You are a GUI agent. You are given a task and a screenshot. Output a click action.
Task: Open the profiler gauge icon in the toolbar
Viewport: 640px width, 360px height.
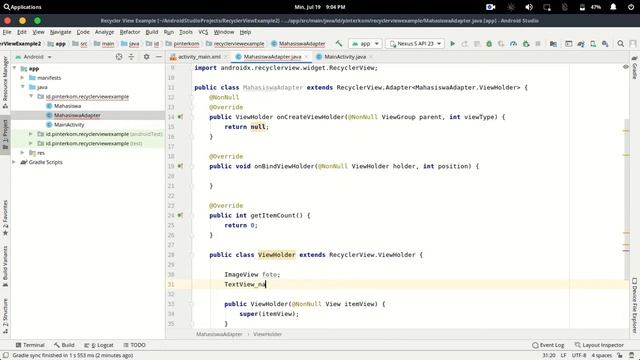(513, 44)
